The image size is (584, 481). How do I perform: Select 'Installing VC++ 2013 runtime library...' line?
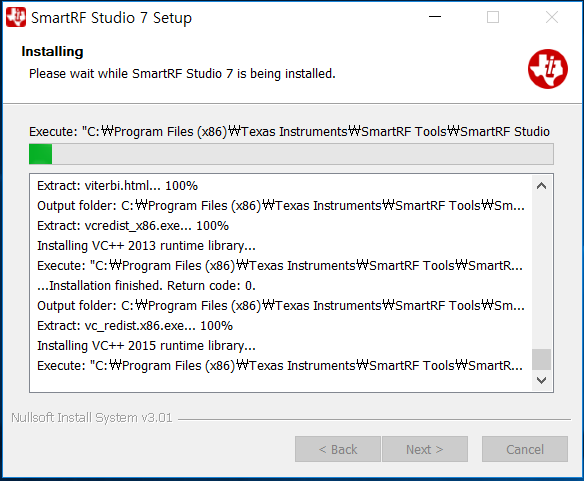click(146, 246)
